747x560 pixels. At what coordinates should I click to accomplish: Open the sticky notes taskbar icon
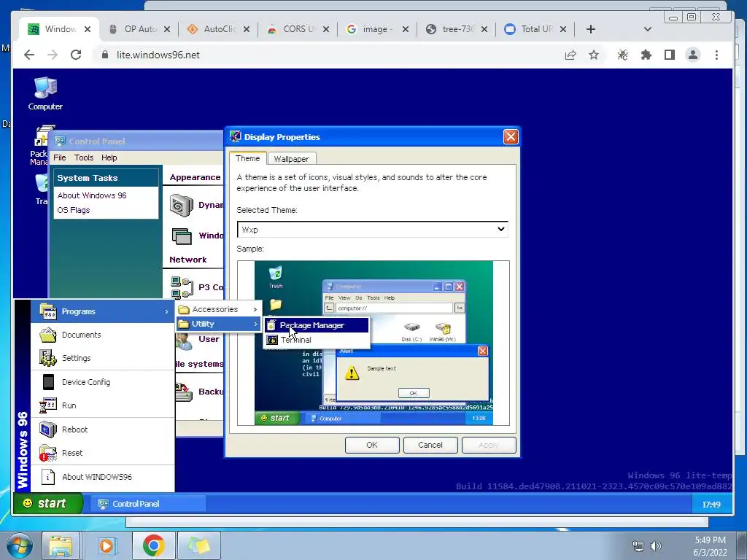click(x=199, y=545)
